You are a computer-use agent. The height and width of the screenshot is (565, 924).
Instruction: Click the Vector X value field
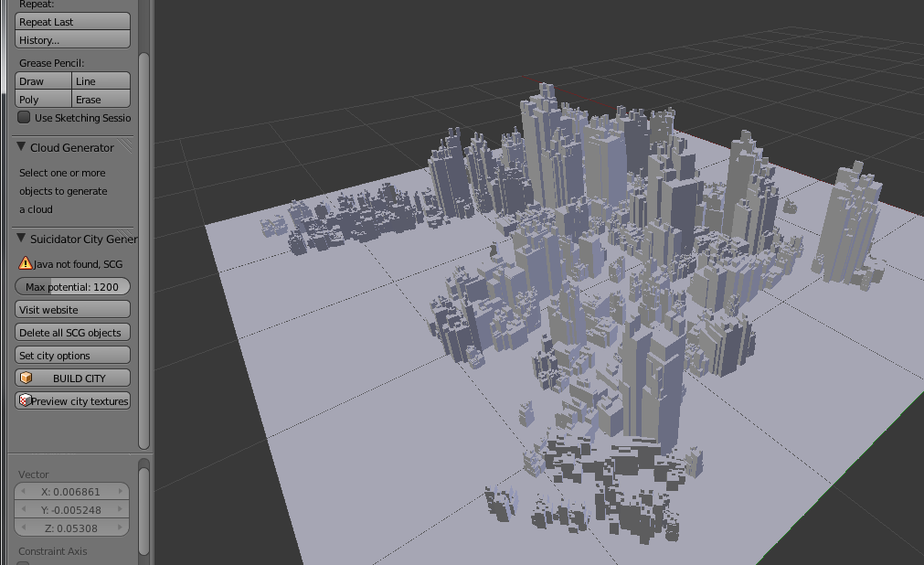pos(71,491)
